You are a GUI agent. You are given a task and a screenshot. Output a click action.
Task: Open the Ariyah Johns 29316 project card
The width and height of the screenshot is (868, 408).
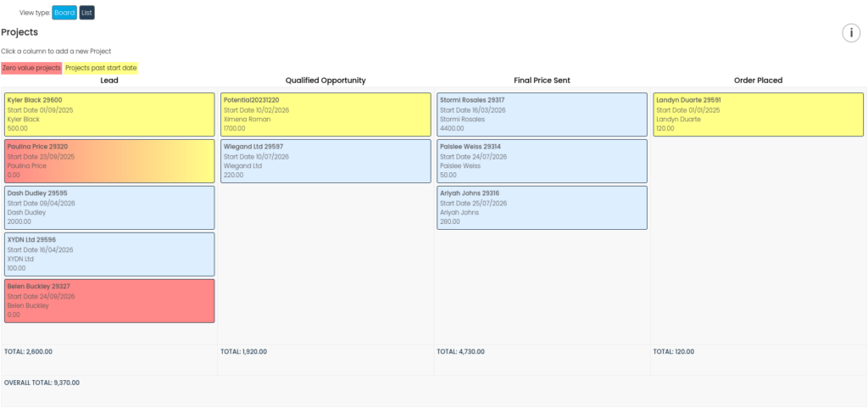542,208
